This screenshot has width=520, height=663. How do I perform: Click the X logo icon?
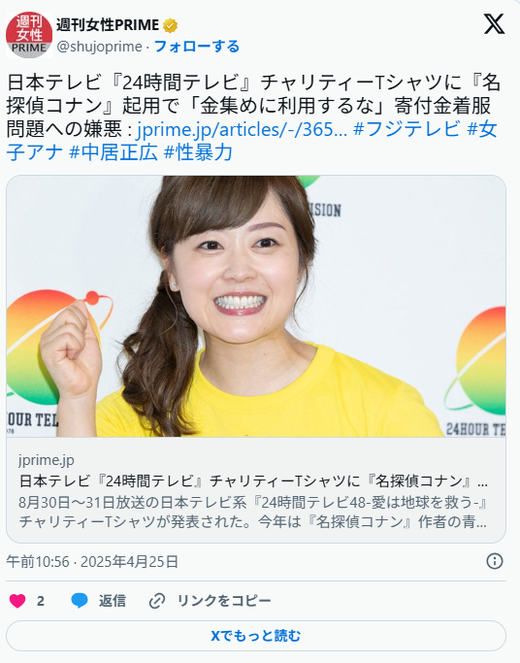(x=494, y=24)
